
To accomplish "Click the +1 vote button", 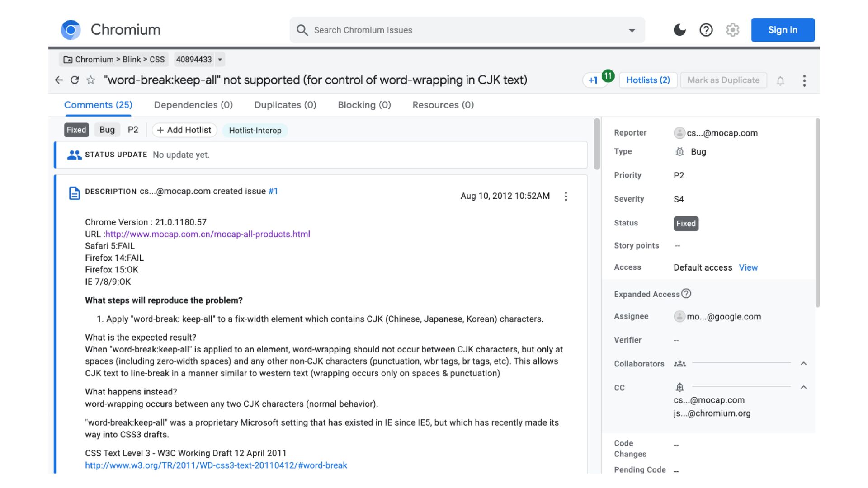I will [593, 80].
